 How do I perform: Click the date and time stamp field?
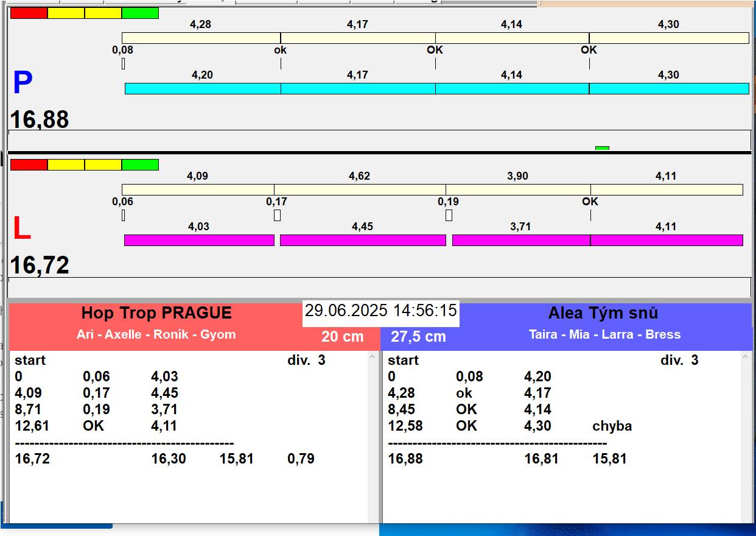click(x=380, y=311)
